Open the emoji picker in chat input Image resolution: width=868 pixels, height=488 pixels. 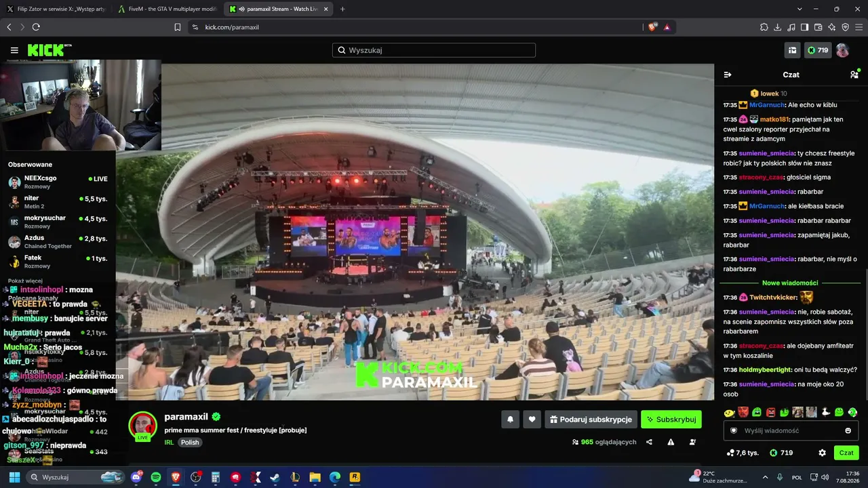point(848,430)
